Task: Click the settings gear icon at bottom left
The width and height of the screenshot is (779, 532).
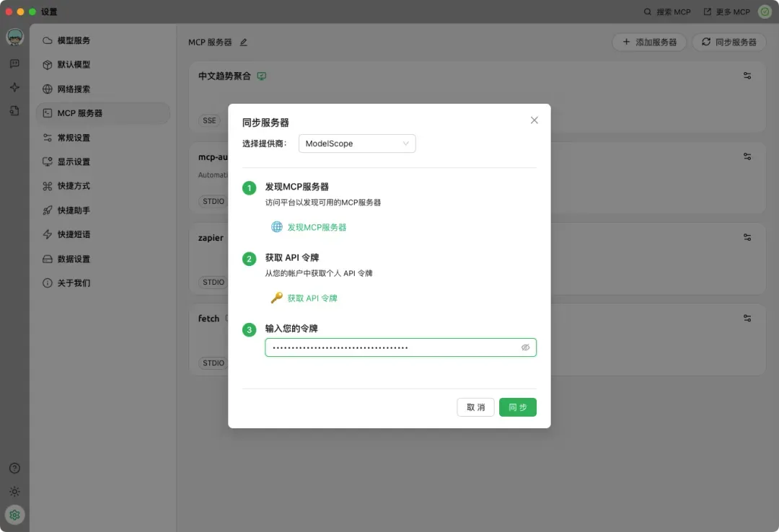Action: (15, 515)
